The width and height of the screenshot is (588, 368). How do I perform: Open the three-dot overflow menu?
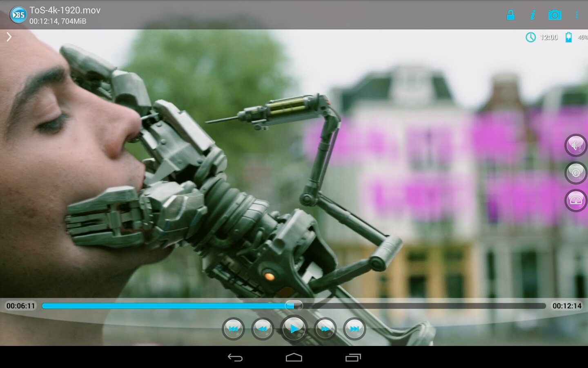pyautogui.click(x=577, y=15)
